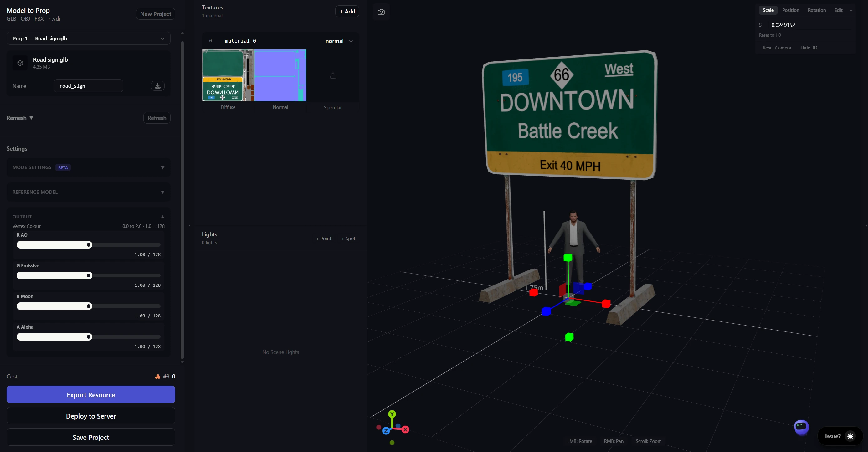Add a Point light
This screenshot has height=452, width=868.
[x=323, y=238]
